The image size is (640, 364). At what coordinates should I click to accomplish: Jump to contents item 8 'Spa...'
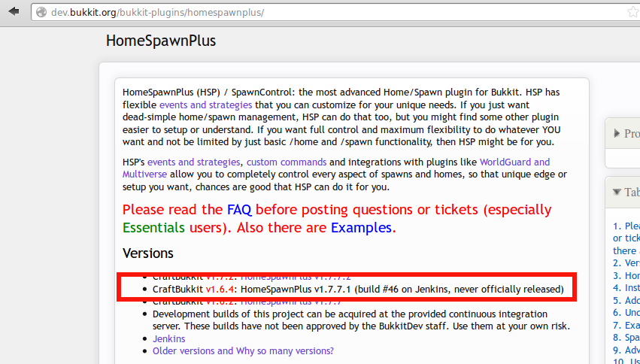(x=626, y=338)
